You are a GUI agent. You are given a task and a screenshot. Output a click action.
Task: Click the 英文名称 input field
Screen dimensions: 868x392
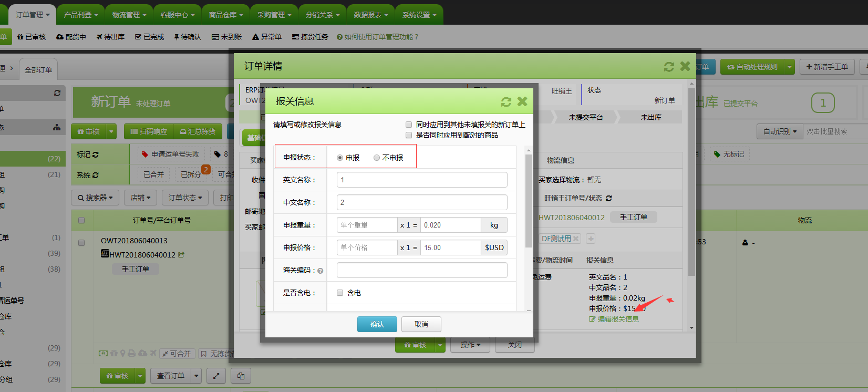(x=422, y=180)
